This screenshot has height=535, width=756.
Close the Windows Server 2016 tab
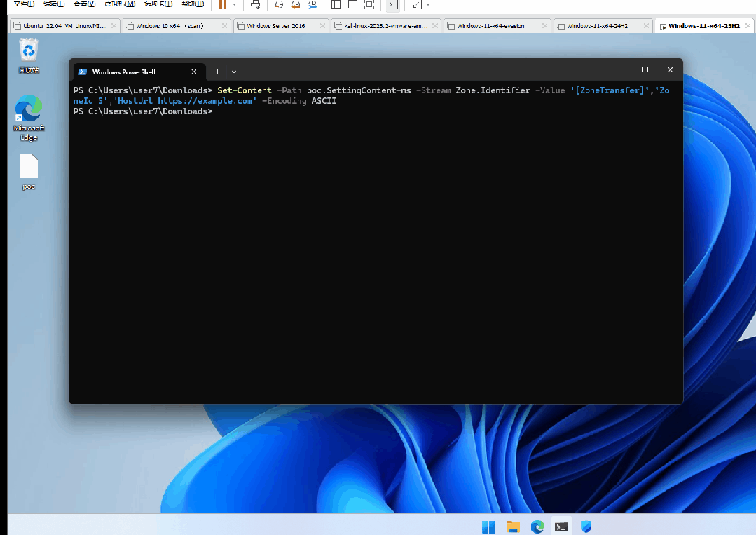click(322, 25)
